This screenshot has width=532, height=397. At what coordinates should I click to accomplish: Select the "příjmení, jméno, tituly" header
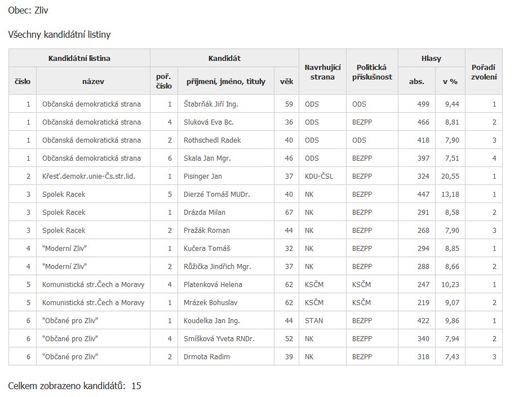click(226, 81)
